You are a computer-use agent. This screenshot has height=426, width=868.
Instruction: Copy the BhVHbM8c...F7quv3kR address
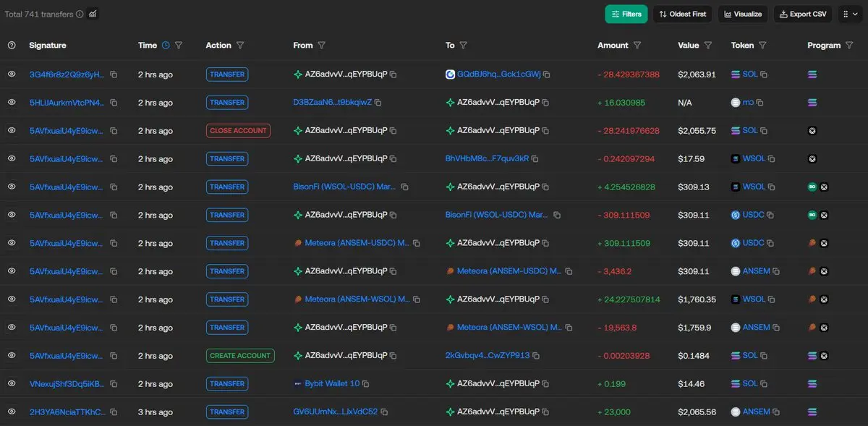pos(535,158)
